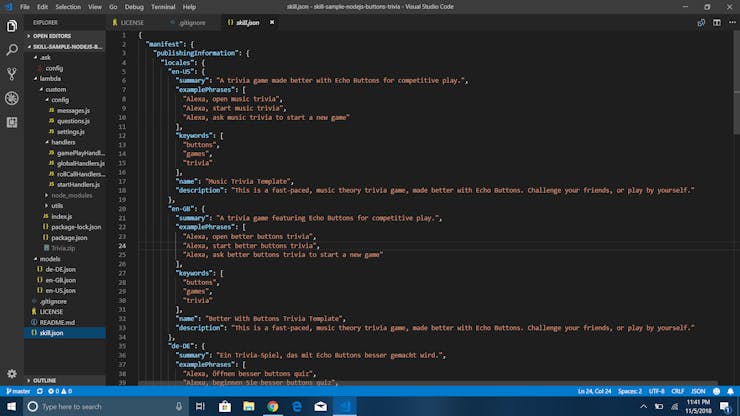Open the Source Control view

pos(12,74)
